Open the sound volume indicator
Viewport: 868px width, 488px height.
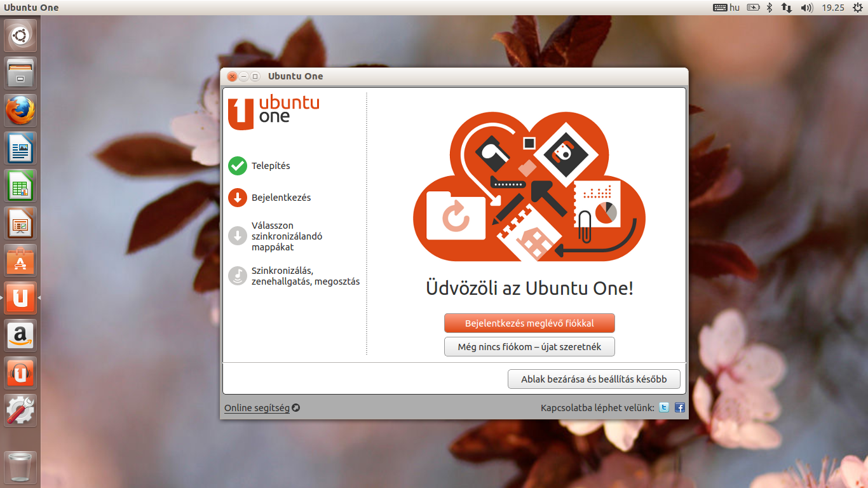(x=806, y=8)
